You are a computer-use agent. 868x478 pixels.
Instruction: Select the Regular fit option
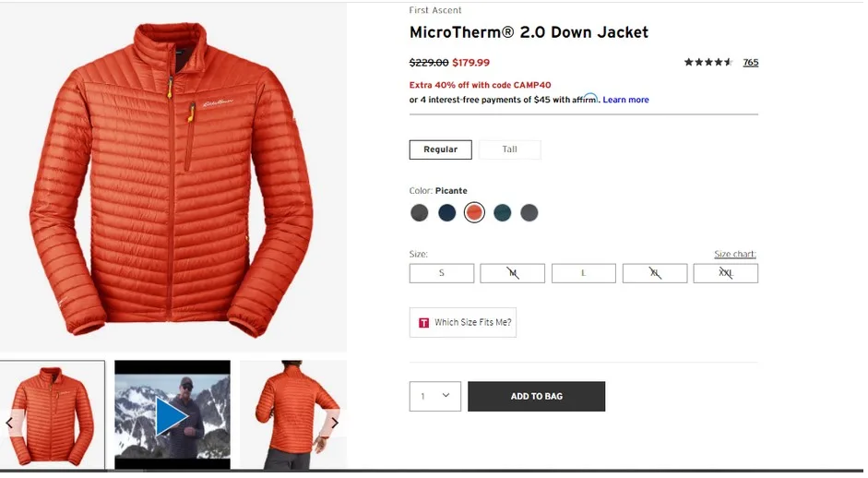[441, 149]
